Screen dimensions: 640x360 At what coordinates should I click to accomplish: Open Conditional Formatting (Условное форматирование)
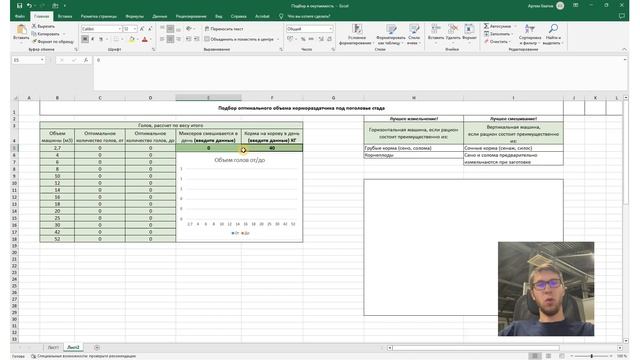pyautogui.click(x=356, y=35)
